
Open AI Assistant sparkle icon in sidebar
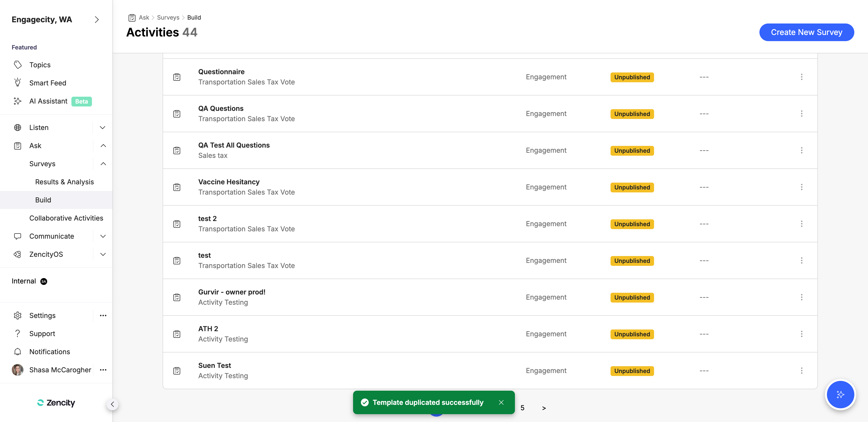point(18,101)
